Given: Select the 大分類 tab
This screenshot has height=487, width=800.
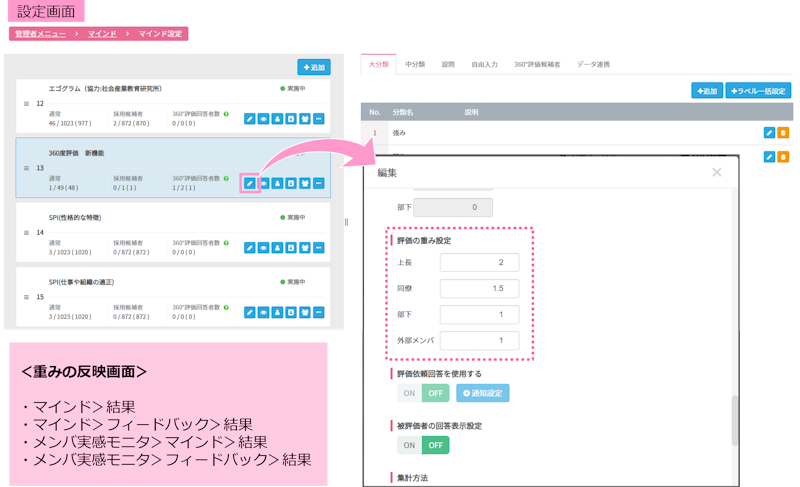Looking at the screenshot, I should point(379,64).
